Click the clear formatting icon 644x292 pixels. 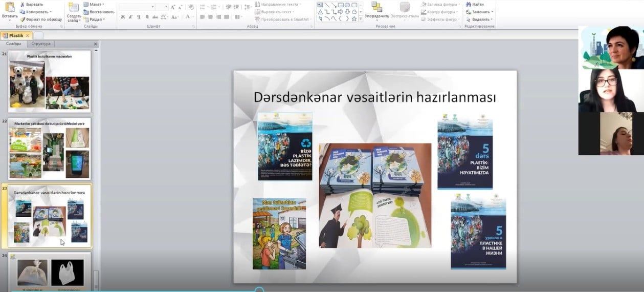[x=190, y=7]
